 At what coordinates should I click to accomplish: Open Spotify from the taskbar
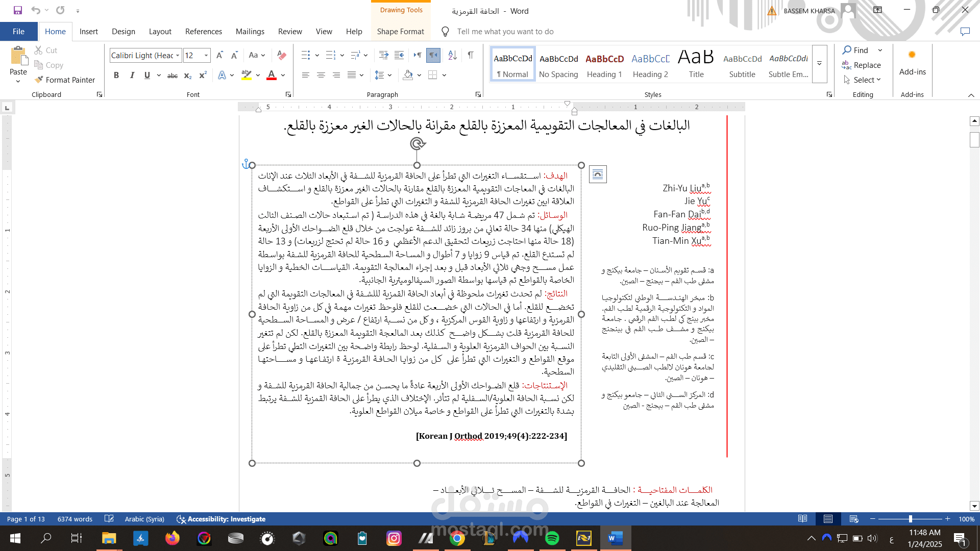[x=552, y=538]
